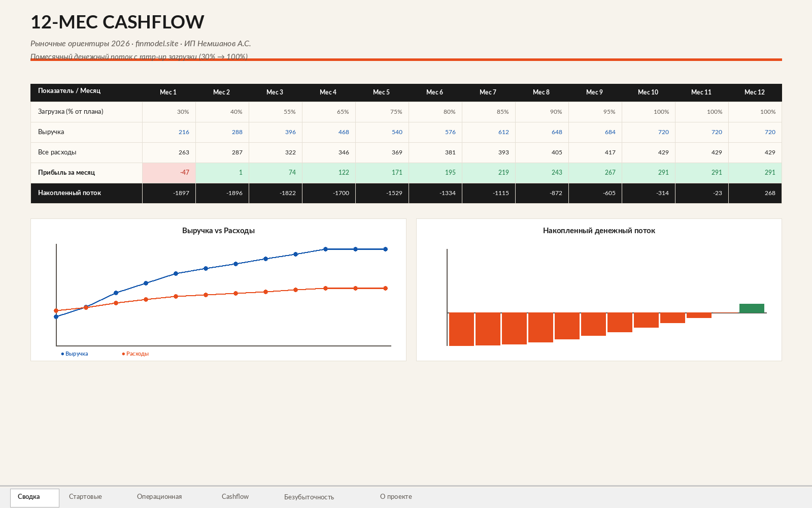Select the negative profit cell -47
812x508 pixels.
click(169, 173)
